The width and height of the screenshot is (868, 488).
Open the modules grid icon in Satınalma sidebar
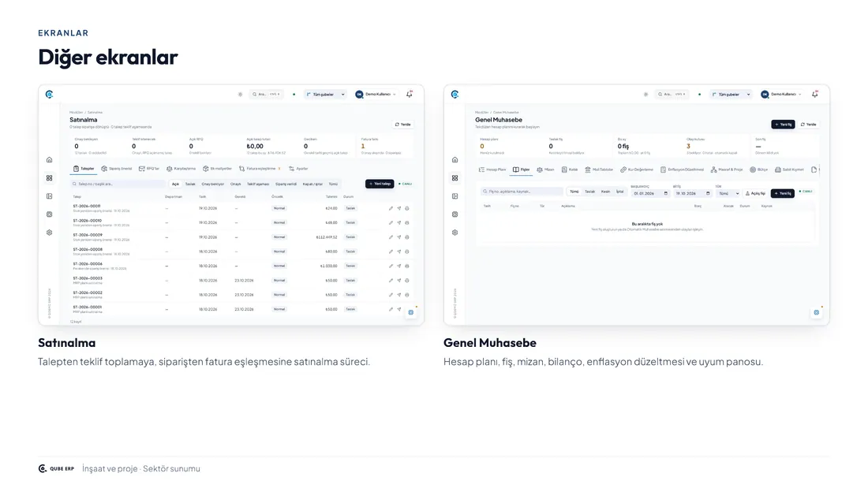[49, 178]
